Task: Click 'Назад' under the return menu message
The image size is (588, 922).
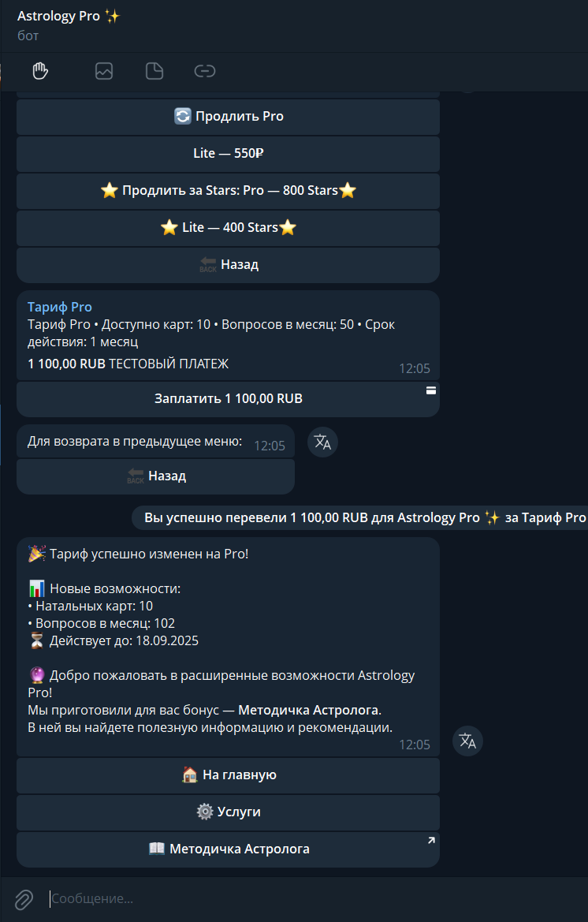Action: pos(155,476)
